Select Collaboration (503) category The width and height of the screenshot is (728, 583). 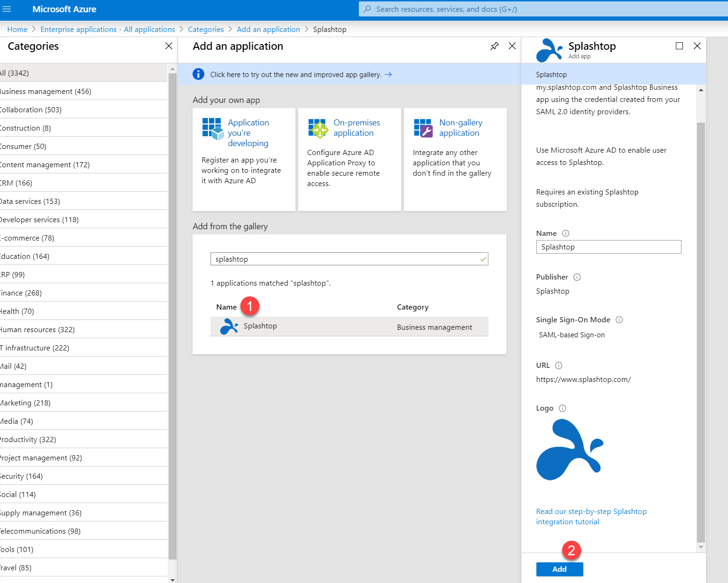[84, 109]
